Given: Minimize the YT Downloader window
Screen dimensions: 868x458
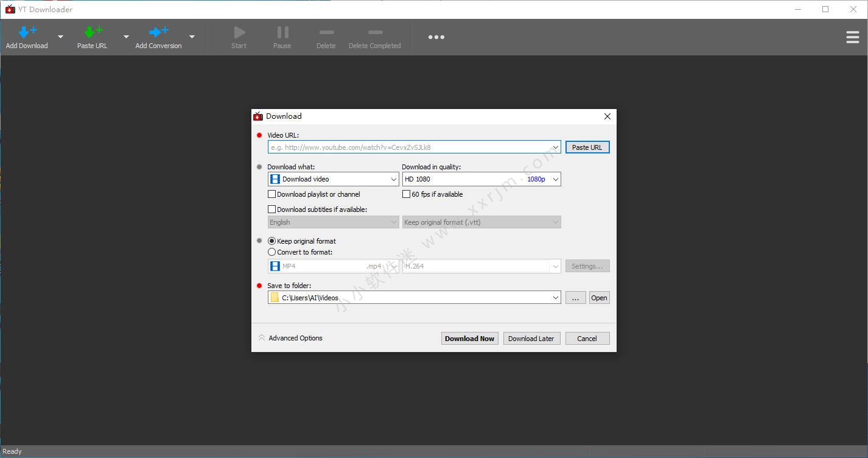Looking at the screenshot, I should [797, 9].
